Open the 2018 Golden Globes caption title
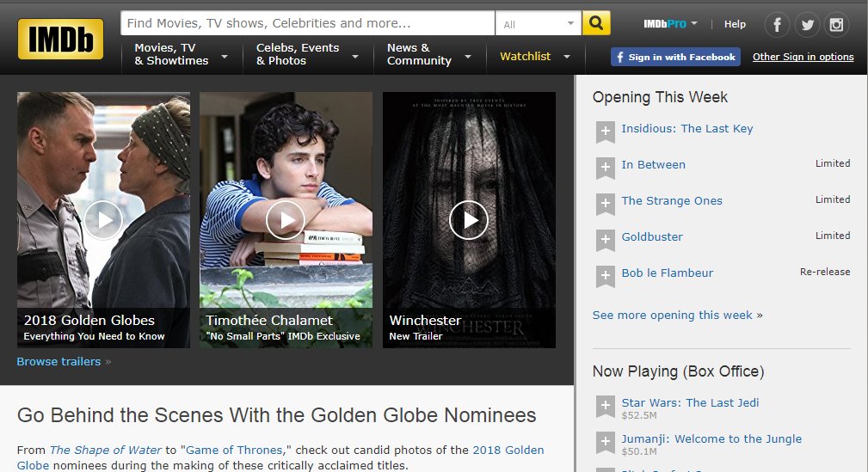 pos(89,321)
